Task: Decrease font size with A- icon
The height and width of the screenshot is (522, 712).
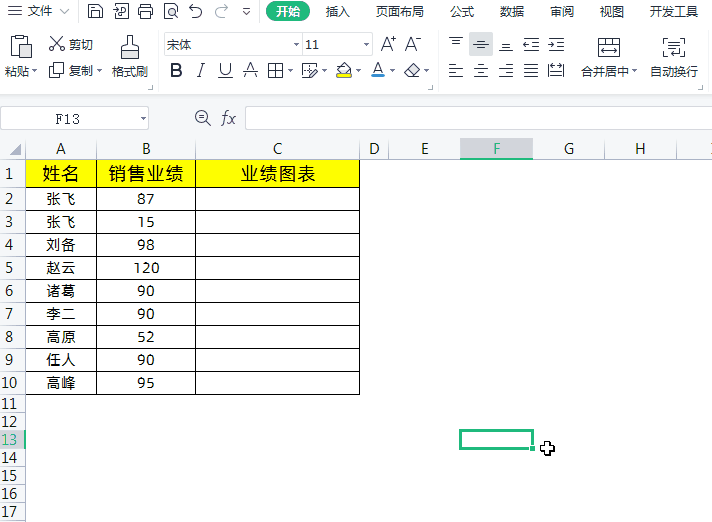Action: click(413, 44)
